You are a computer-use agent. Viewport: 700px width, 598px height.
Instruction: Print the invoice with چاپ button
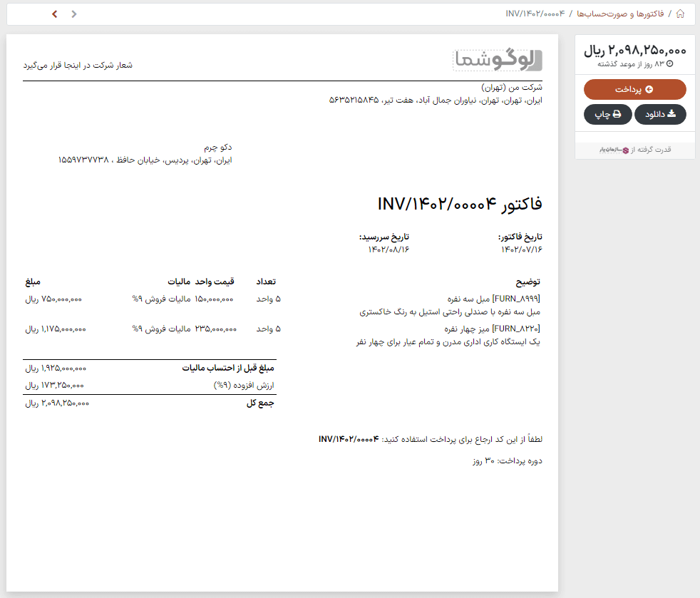[x=607, y=114]
